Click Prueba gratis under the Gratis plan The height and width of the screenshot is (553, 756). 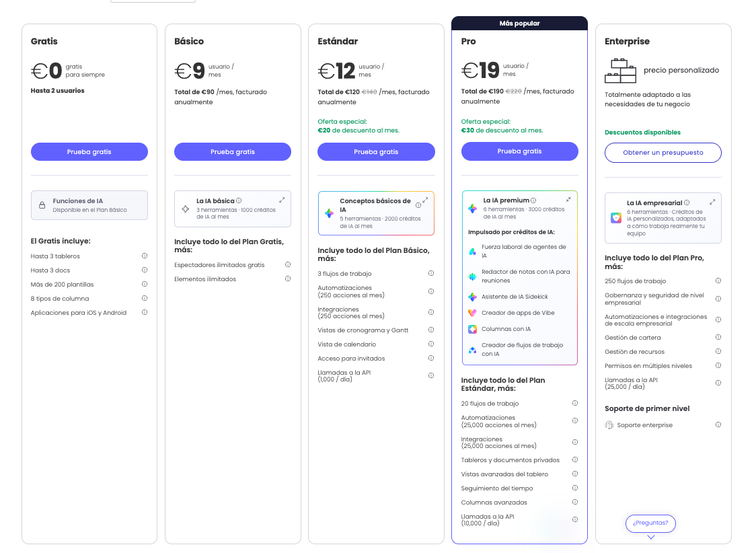[89, 152]
